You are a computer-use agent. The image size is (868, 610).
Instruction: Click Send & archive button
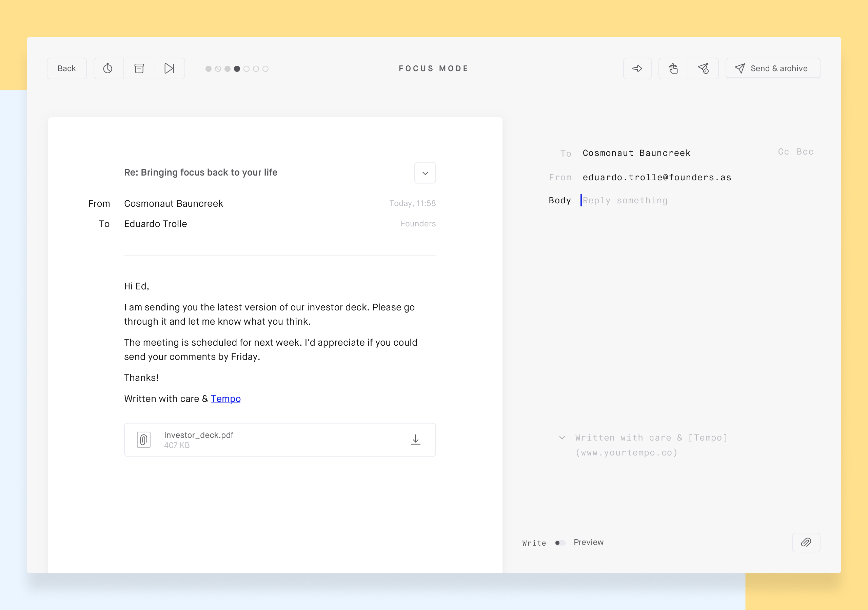(773, 68)
